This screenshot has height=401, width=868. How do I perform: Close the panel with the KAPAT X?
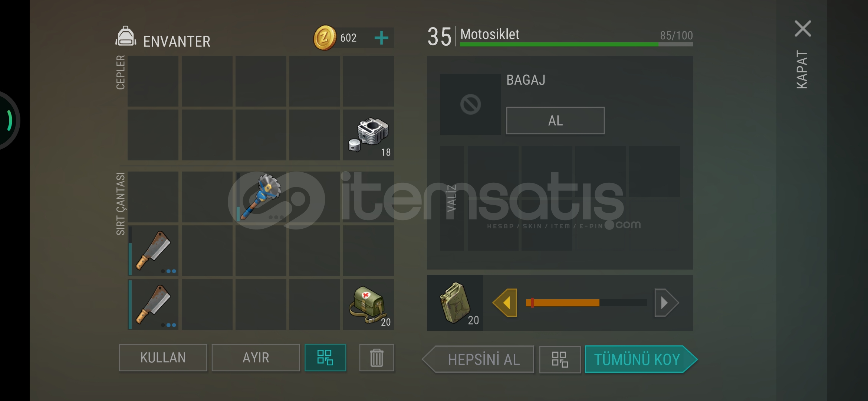[x=803, y=29]
